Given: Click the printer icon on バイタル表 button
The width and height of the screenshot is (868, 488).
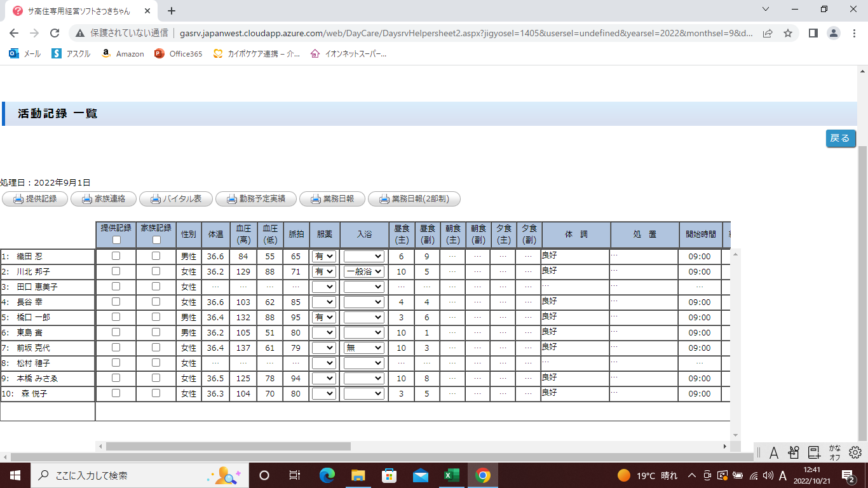Looking at the screenshot, I should tap(155, 199).
